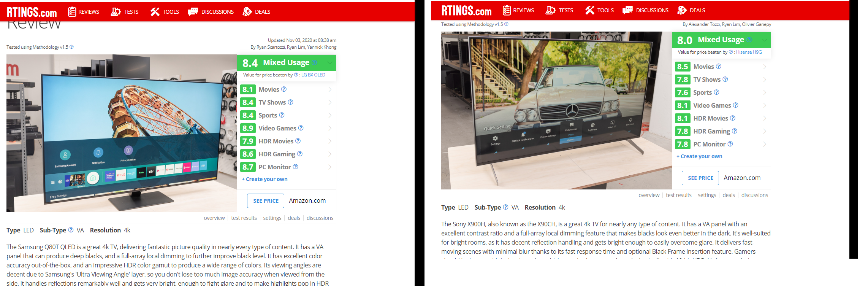
Task: Click Samsung Q80T TV product photo
Action: click(x=122, y=133)
